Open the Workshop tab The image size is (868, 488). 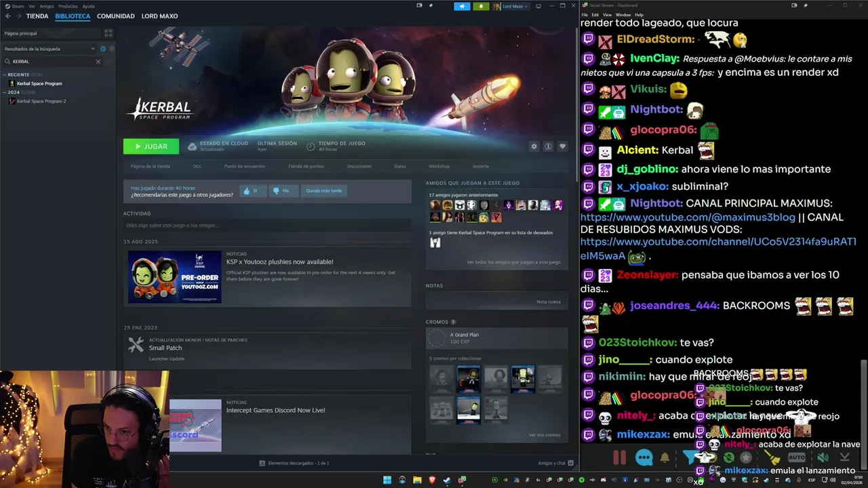pyautogui.click(x=439, y=166)
